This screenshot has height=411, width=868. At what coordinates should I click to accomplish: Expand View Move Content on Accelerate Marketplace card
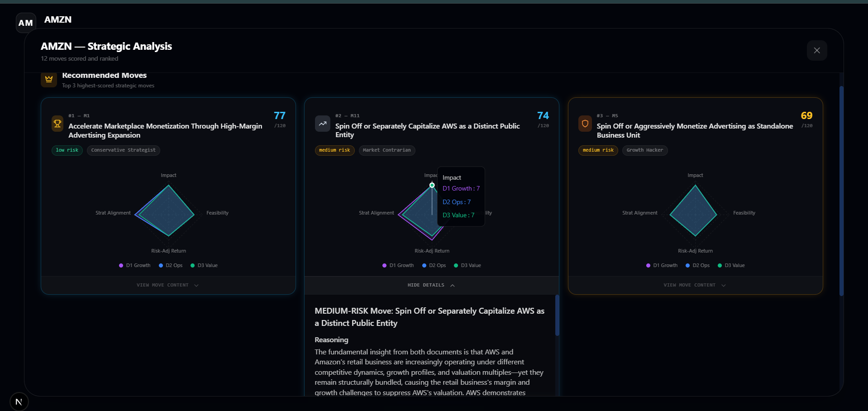pyautogui.click(x=168, y=285)
